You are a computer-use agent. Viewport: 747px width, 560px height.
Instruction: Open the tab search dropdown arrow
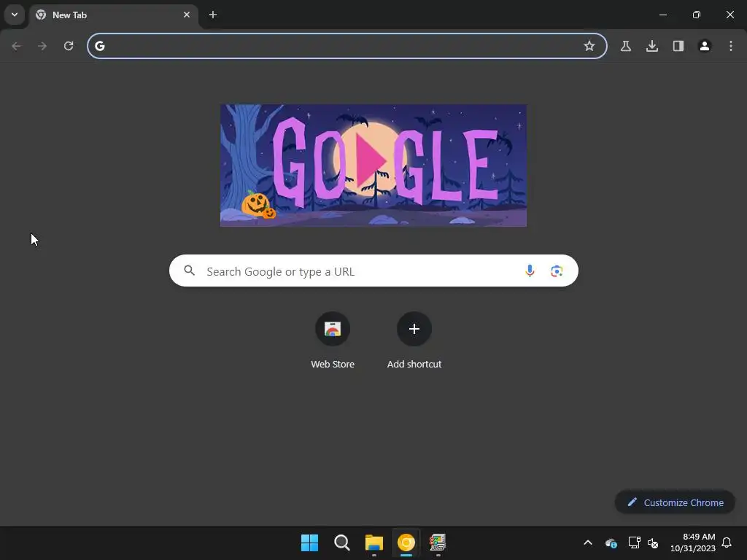coord(15,15)
